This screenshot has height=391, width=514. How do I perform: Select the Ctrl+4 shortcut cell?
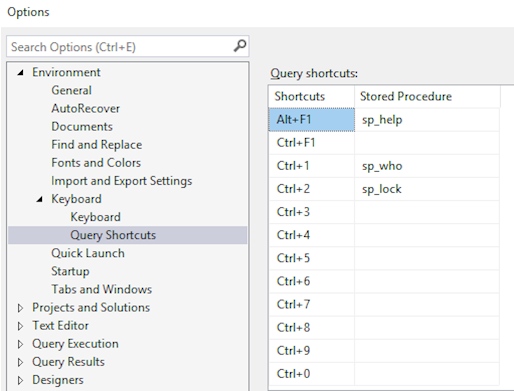coord(312,235)
